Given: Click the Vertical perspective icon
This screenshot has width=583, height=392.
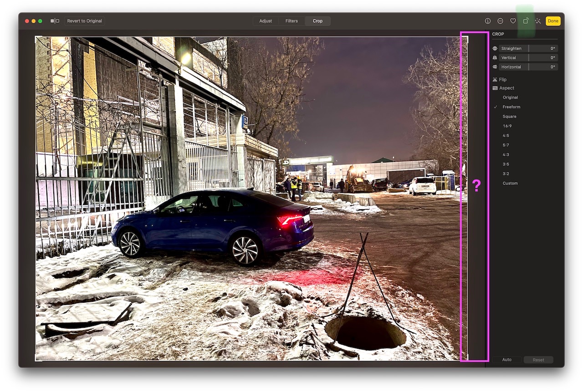Looking at the screenshot, I should (x=495, y=58).
